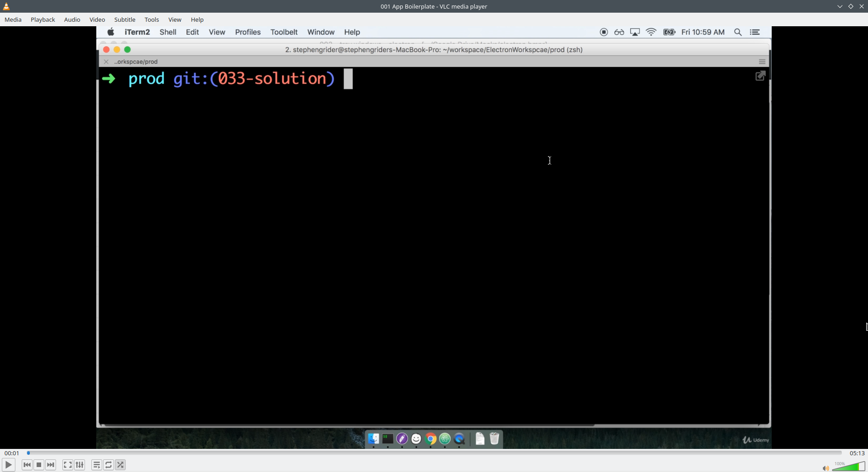Image resolution: width=868 pixels, height=472 pixels.
Task: Open the Tools menu
Action: 152,19
